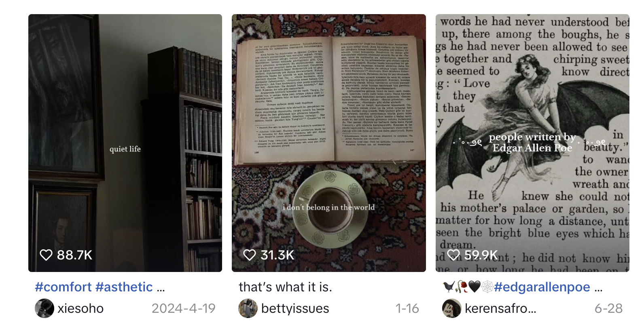Open bettyissues' profile avatar

pos(248,308)
